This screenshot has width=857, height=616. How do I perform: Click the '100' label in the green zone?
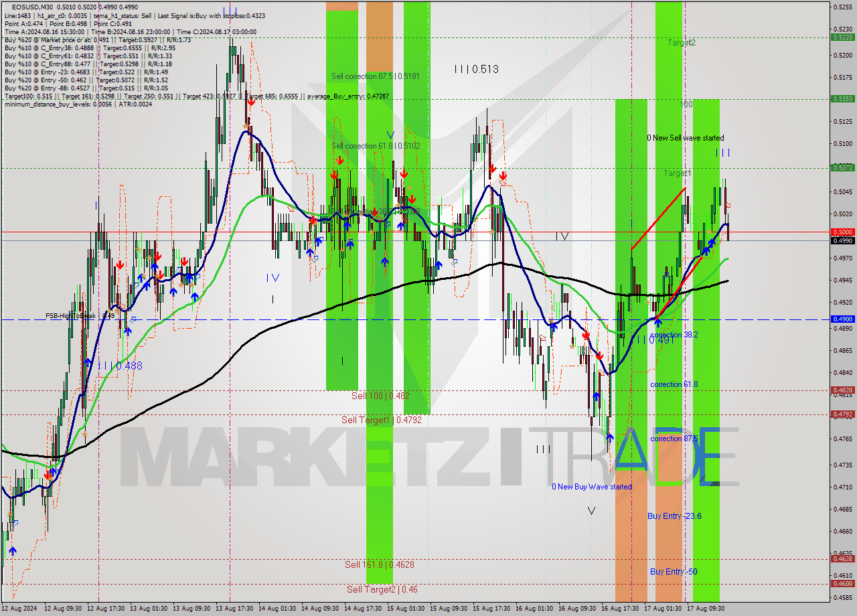(x=686, y=104)
